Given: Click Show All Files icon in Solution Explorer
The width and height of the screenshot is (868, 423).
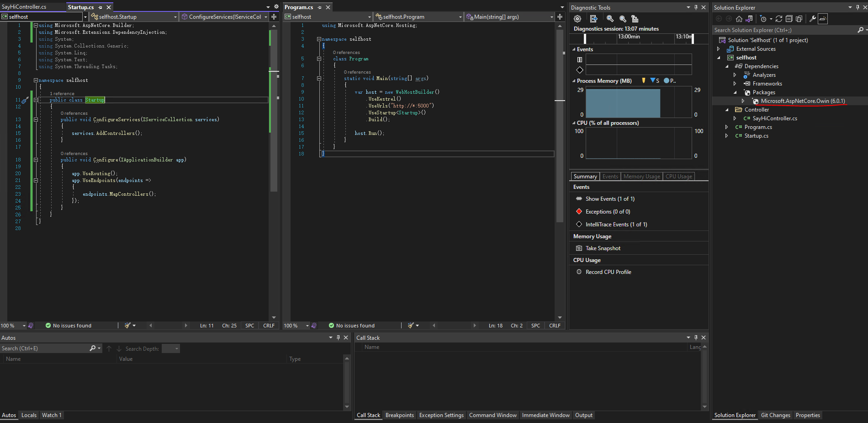Looking at the screenshot, I should click(x=799, y=19).
